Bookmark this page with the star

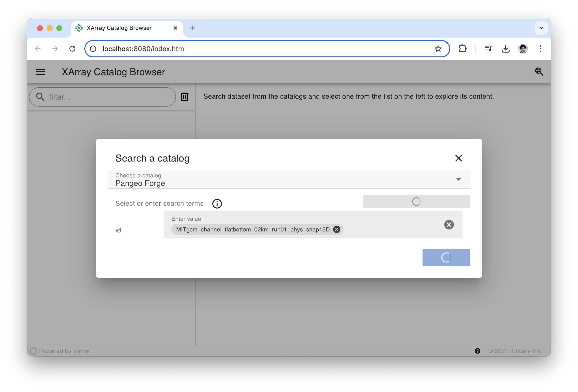438,49
